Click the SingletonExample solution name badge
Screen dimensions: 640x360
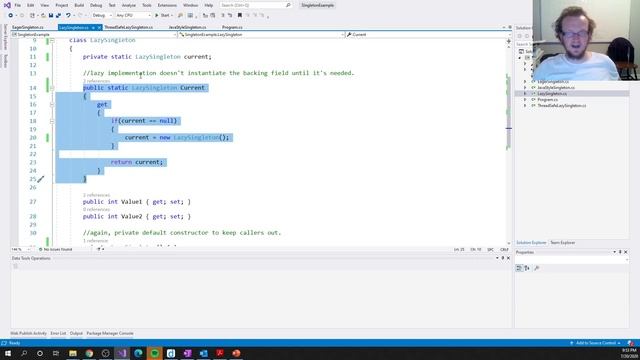tap(317, 5)
